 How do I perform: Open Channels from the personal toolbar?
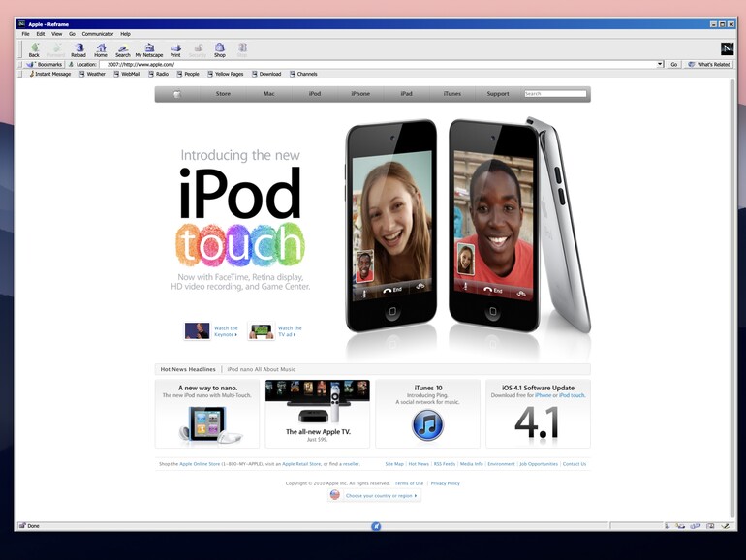(x=303, y=74)
